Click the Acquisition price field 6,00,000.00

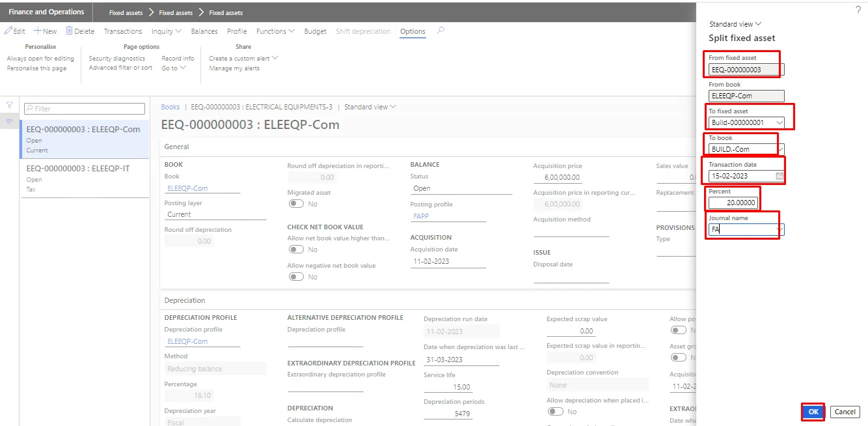tap(558, 177)
